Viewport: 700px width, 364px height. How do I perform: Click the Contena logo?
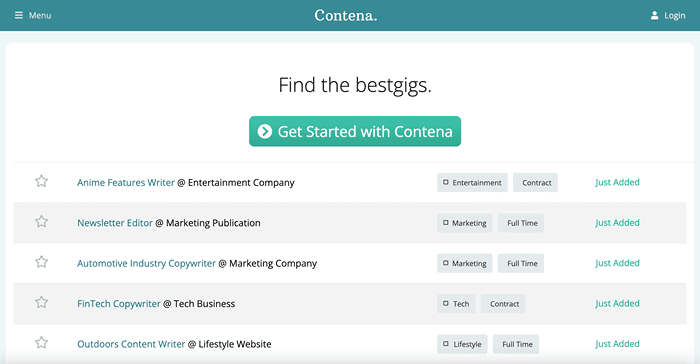[x=346, y=15]
